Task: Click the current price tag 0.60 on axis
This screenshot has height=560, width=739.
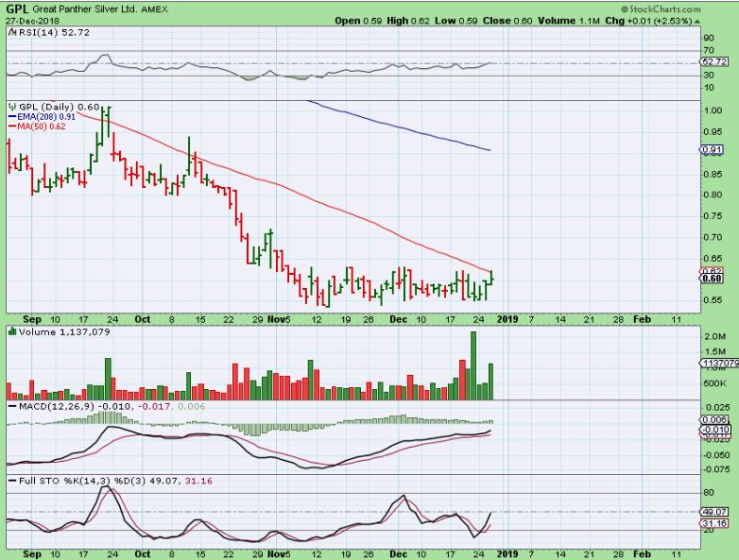Action: (711, 278)
